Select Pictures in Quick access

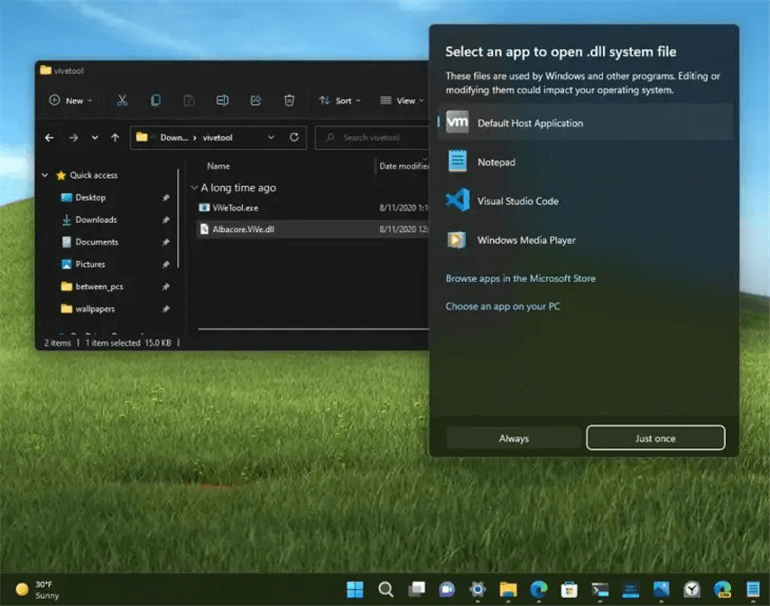[90, 264]
